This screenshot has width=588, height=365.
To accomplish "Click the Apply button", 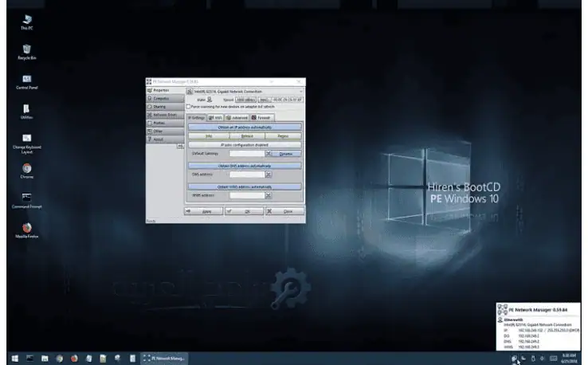I will coord(204,211).
